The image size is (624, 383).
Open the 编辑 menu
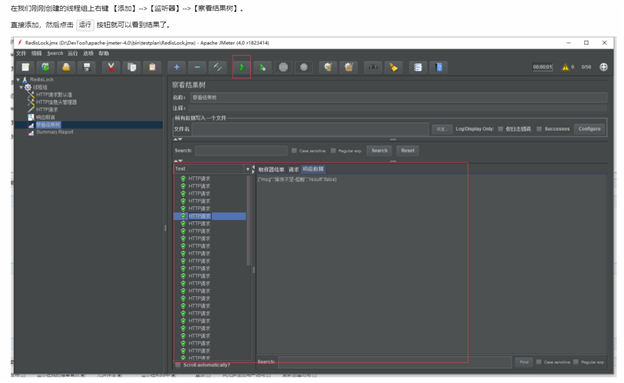pos(37,53)
